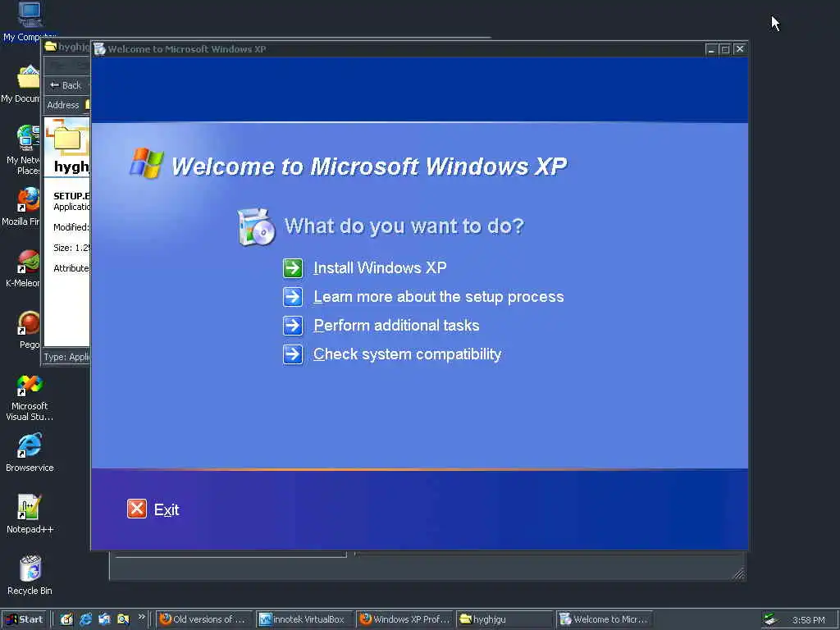Click the Address label in explorer window
The height and width of the screenshot is (630, 840).
(x=62, y=105)
